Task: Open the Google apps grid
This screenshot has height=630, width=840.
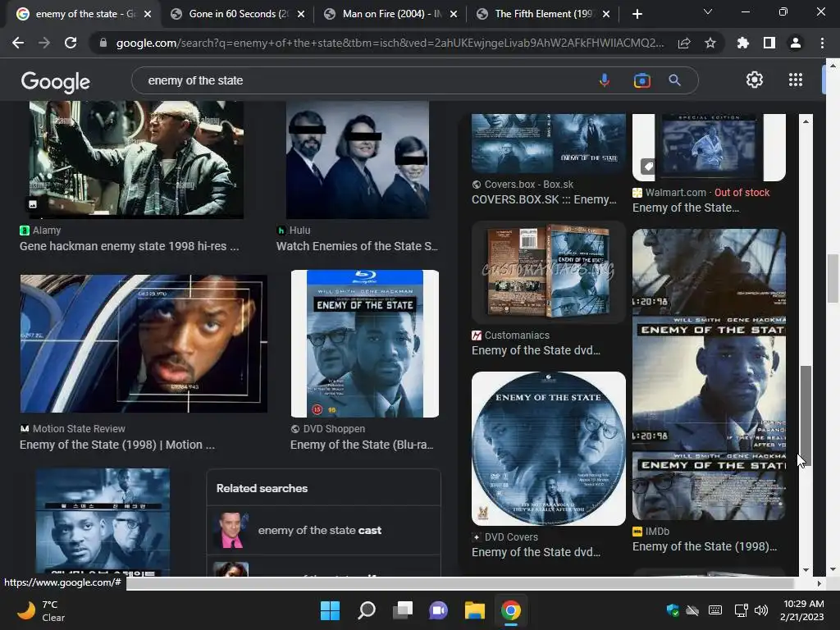Action: (x=796, y=80)
